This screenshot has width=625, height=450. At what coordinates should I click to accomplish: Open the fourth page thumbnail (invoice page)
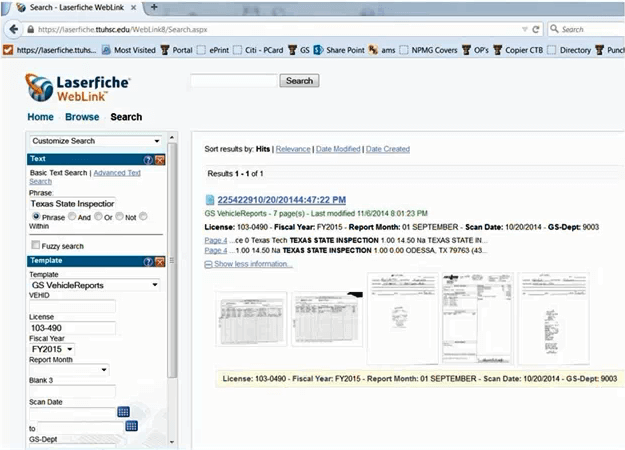tap(478, 318)
